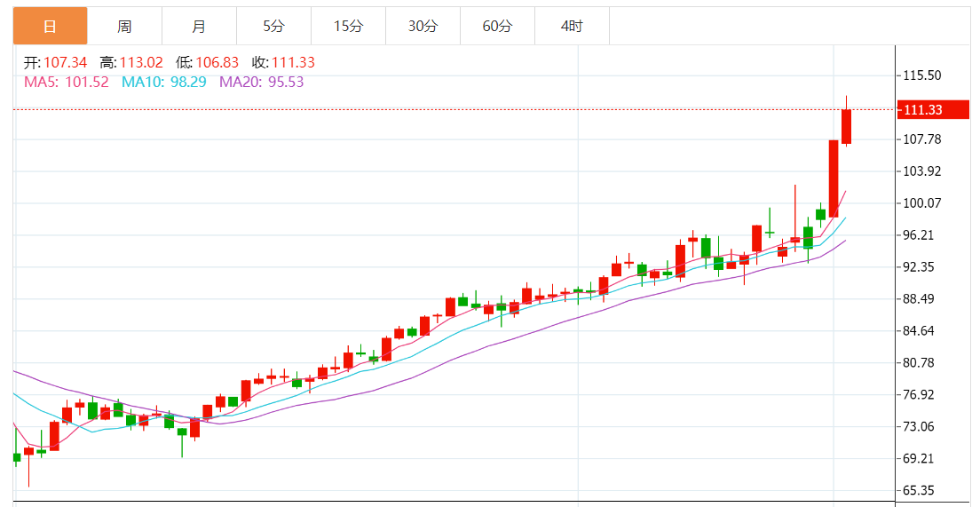Screen dimensions: 980x507
Task: Click the 80.78 price axis label
Action: click(x=919, y=362)
